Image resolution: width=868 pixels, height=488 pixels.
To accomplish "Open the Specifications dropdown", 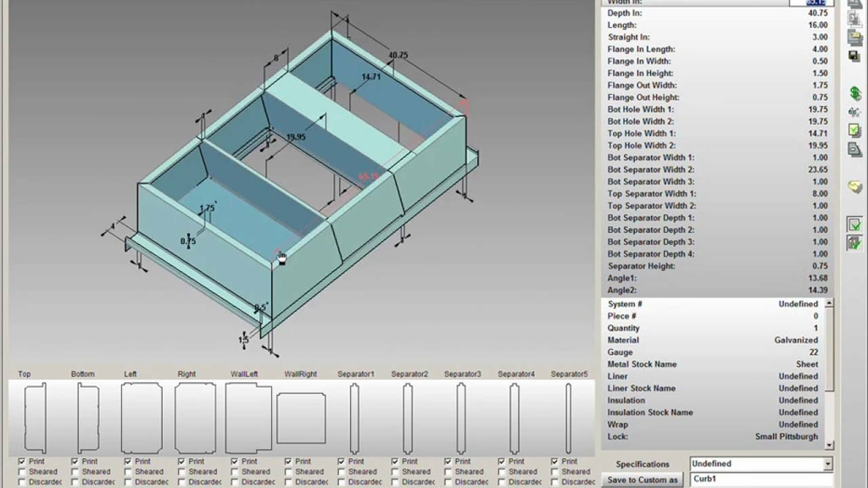I will pyautogui.click(x=828, y=464).
